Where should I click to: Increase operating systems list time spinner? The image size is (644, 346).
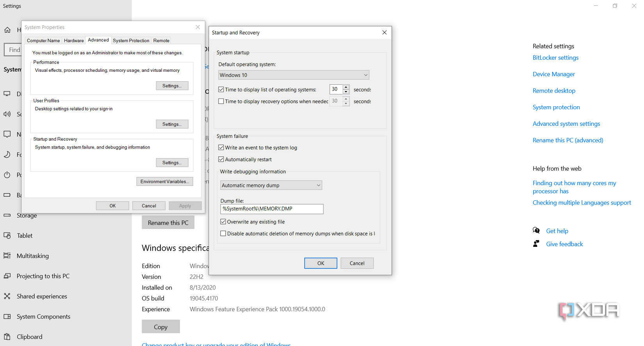346,87
